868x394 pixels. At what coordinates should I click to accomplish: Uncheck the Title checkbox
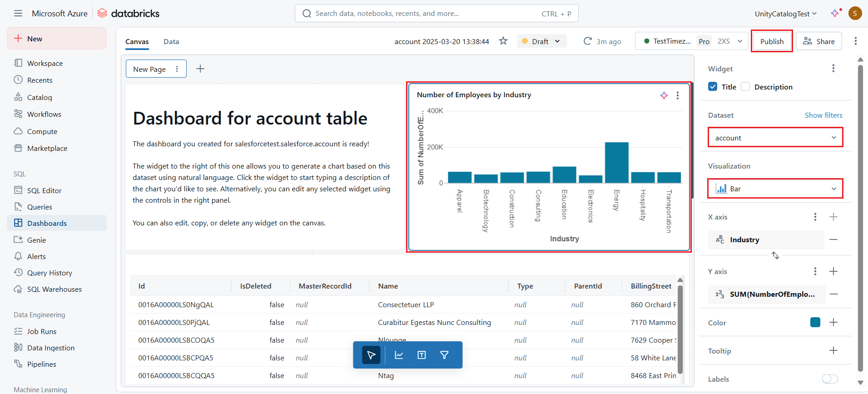713,86
